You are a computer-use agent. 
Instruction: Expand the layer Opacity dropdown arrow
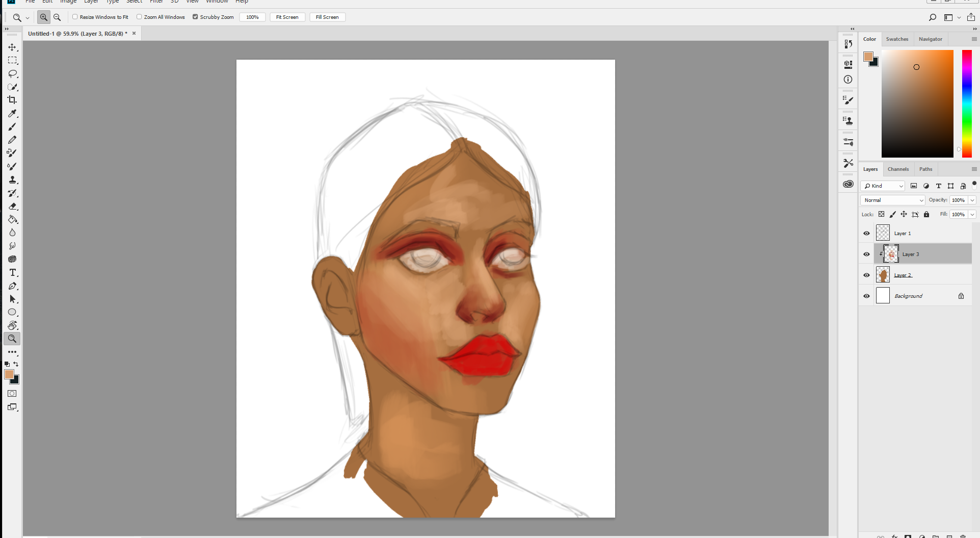coord(972,200)
